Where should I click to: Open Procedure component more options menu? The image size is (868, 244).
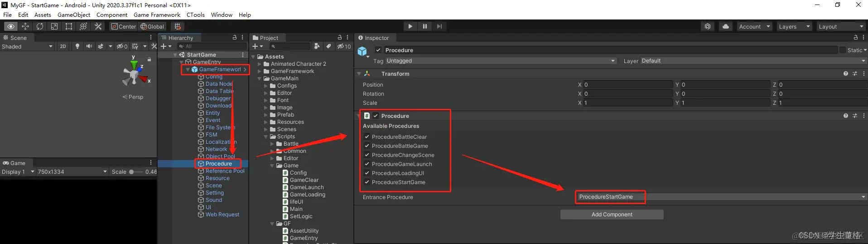[x=863, y=116]
